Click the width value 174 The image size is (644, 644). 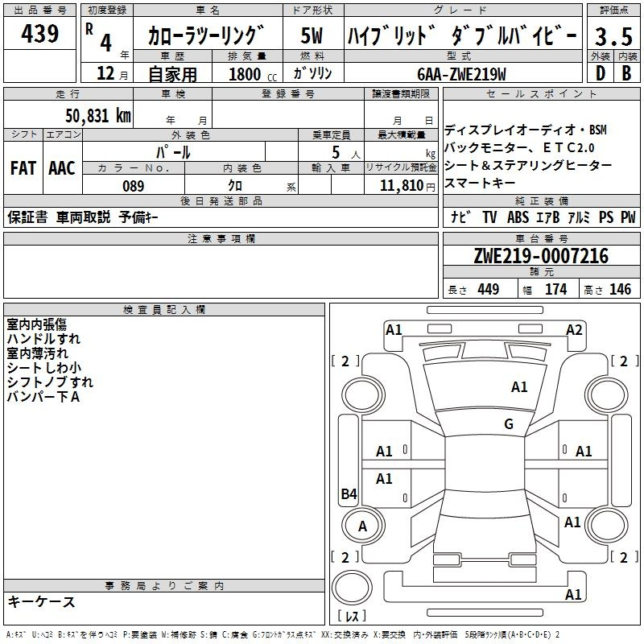555,289
